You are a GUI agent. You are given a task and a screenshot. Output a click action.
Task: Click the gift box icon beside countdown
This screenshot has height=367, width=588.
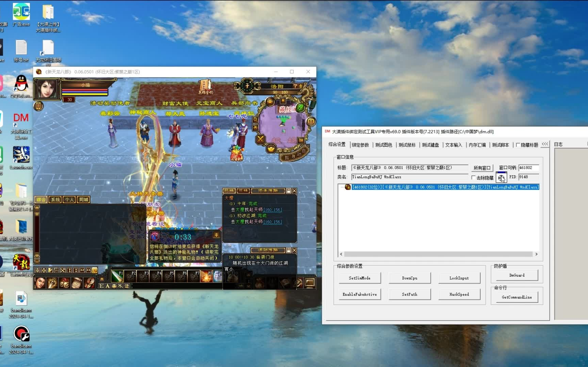[155, 236]
